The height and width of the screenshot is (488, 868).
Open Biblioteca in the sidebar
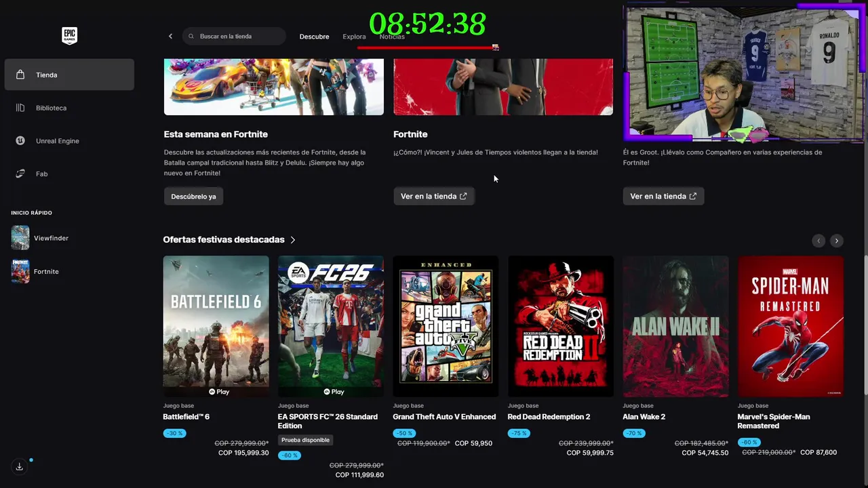(x=69, y=108)
